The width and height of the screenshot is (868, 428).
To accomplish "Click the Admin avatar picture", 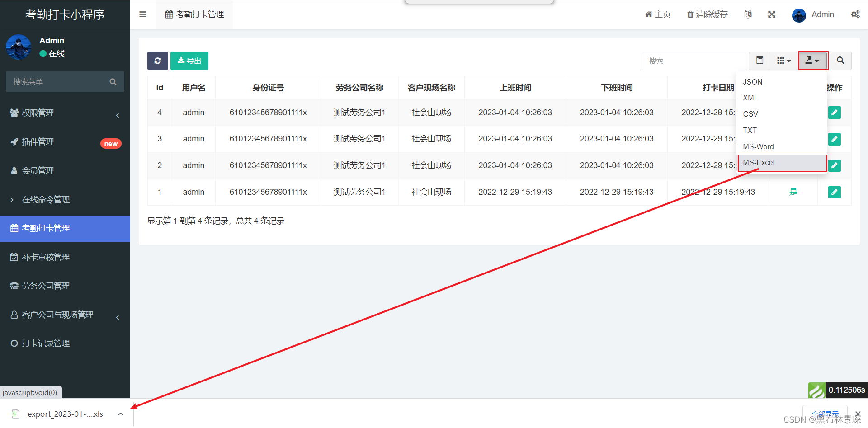I will 799,15.
